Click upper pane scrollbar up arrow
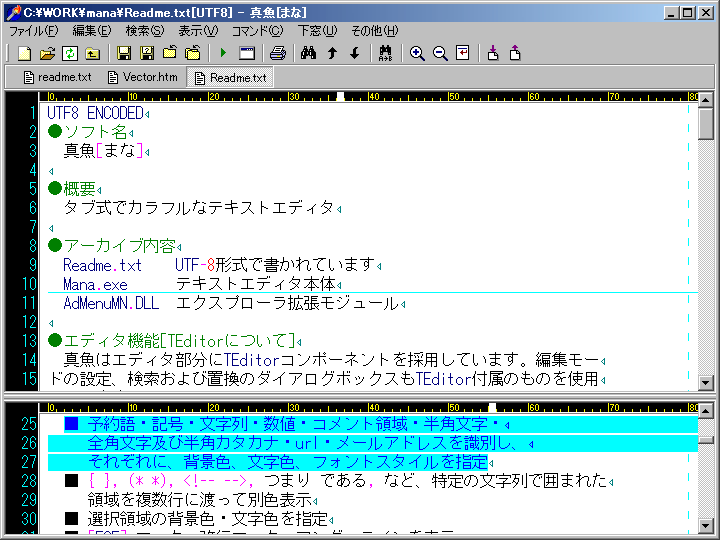The height and width of the screenshot is (540, 720). coord(705,99)
